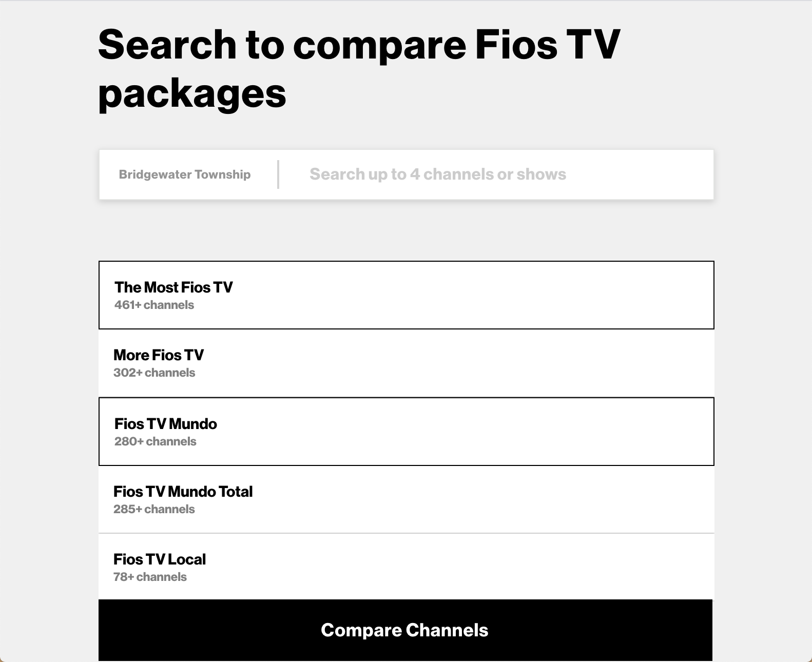The height and width of the screenshot is (662, 812).
Task: Click The Most Fios TV package name
Action: point(173,287)
